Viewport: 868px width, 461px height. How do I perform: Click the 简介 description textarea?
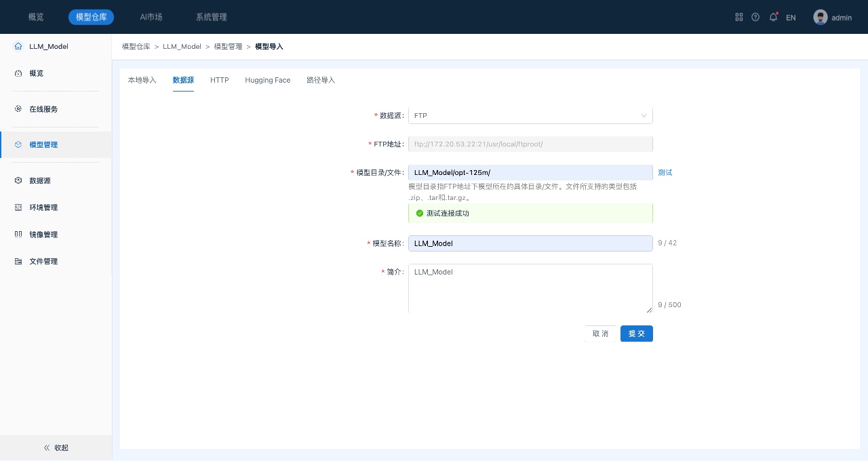530,288
